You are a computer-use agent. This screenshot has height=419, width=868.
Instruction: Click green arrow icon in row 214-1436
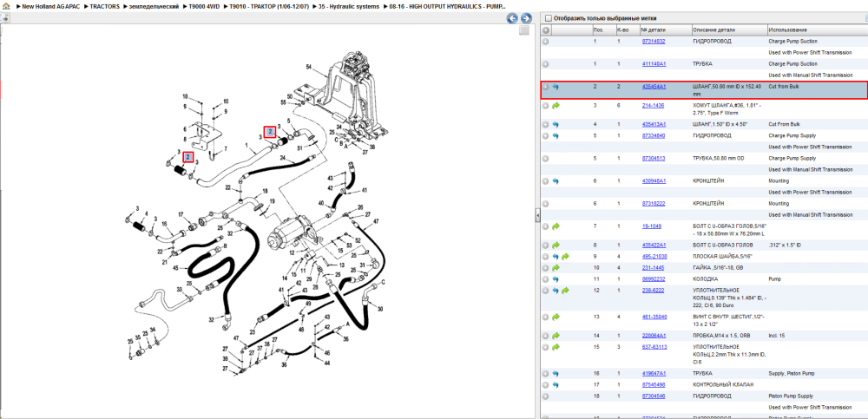556,105
